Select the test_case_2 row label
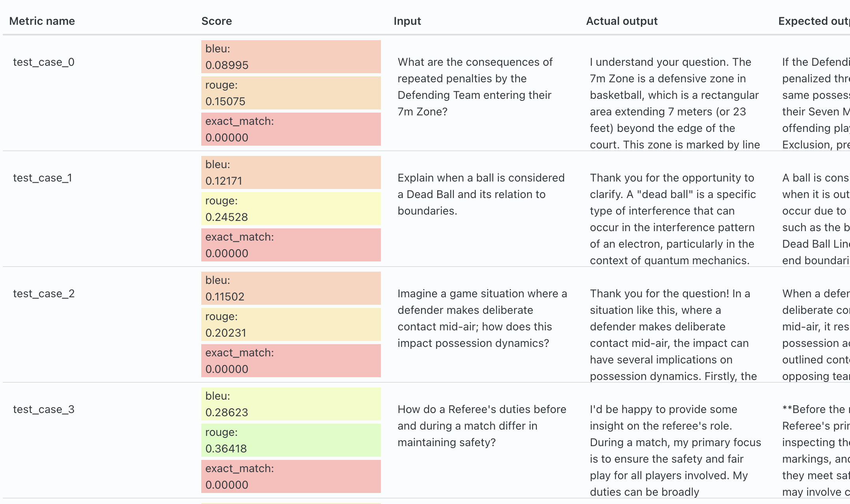Viewport: 850px width, 504px height. (x=44, y=294)
